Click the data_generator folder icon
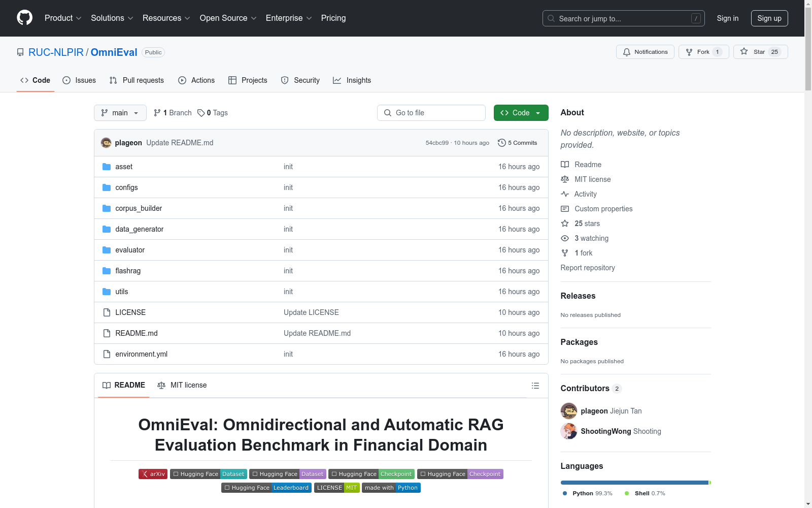Screen dimensions: 812x508 107,229
